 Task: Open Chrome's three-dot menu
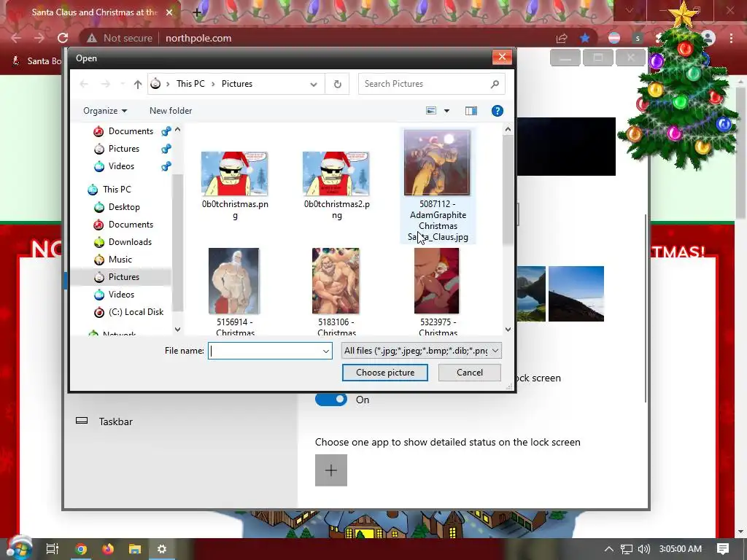731,38
